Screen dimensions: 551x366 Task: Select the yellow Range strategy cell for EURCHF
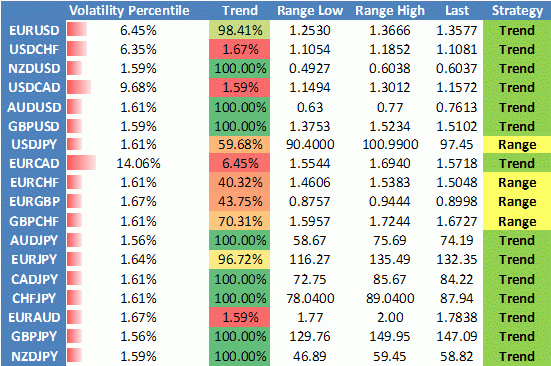point(517,182)
